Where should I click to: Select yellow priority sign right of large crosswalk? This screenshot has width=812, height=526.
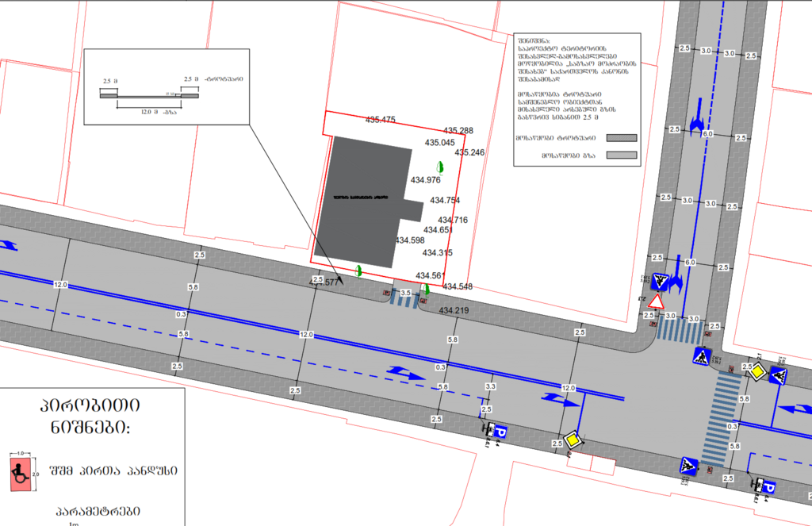757,372
